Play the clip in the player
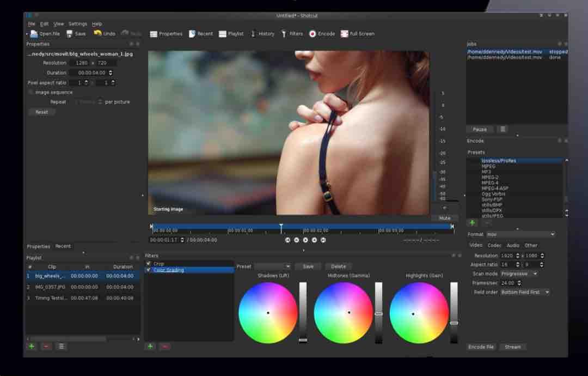 point(305,240)
